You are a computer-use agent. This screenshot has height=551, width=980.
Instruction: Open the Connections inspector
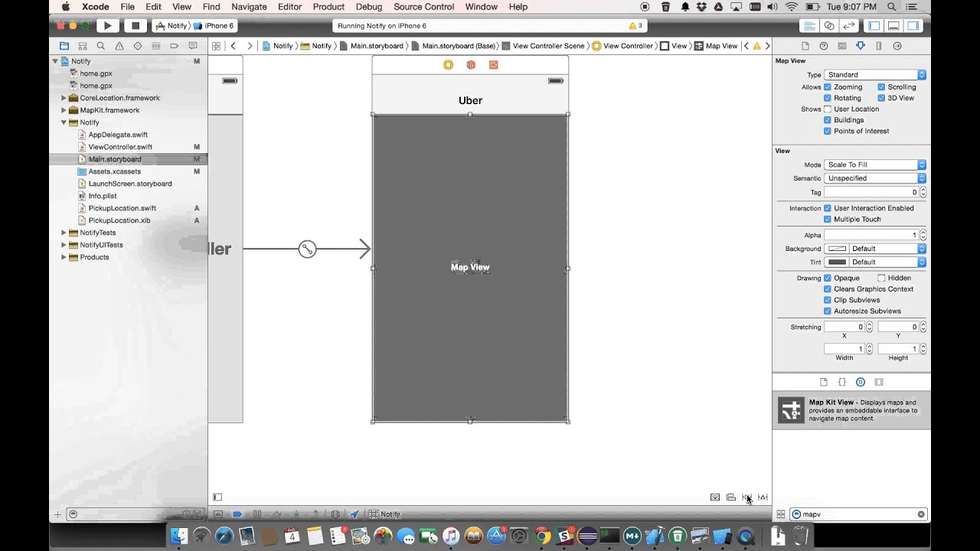coord(897,46)
